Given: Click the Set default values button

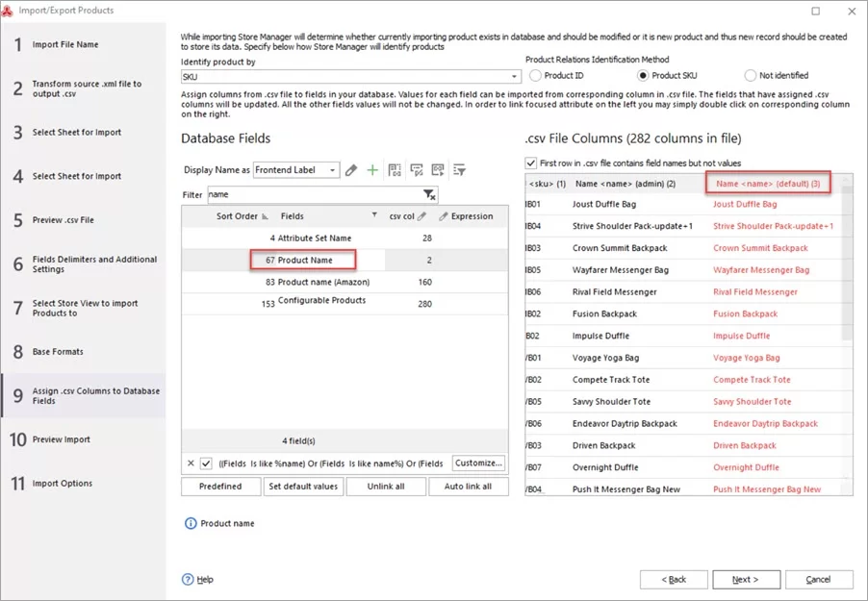Looking at the screenshot, I should pyautogui.click(x=303, y=487).
